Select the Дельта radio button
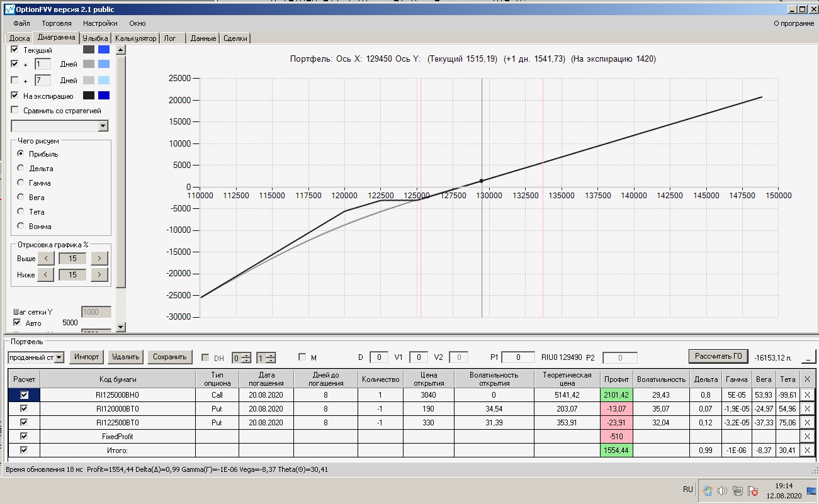Screen dimensions: 819x504 21,169
